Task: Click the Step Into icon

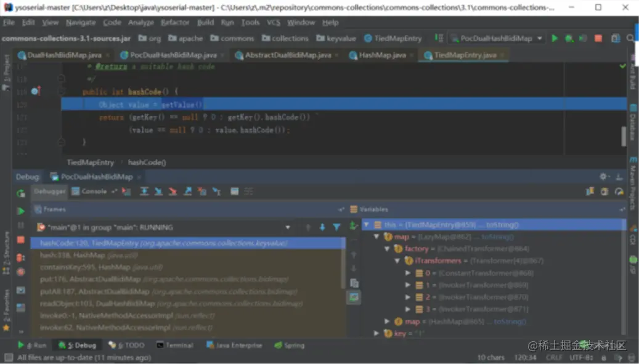Action: [158, 192]
